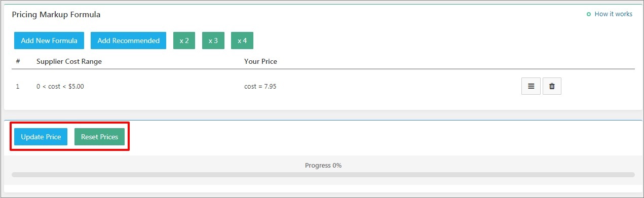Select the Progress 0% label

[x=323, y=165]
